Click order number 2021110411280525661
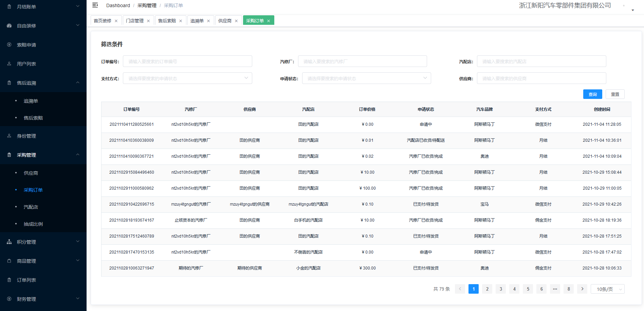The image size is (644, 311). 132,124
